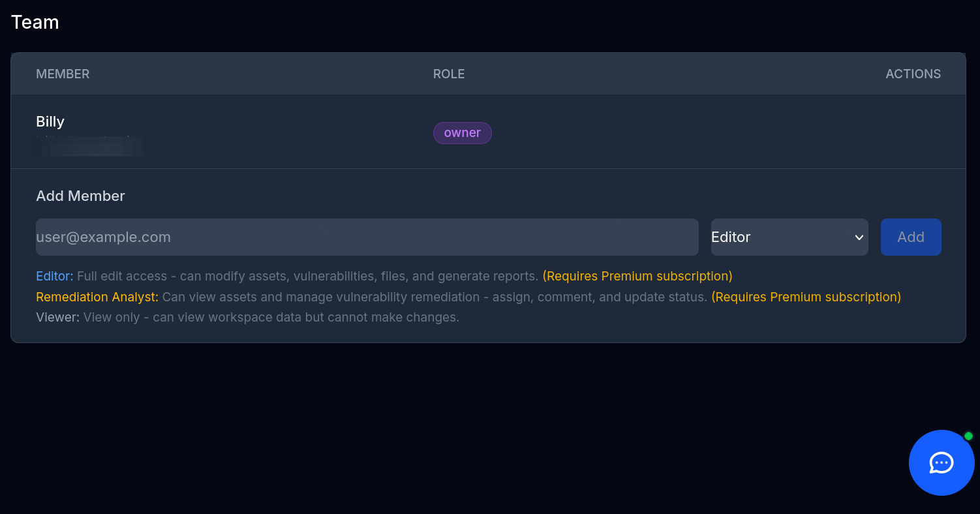Click the Remediation Analyst label
The height and width of the screenshot is (514, 980).
pyautogui.click(x=97, y=297)
